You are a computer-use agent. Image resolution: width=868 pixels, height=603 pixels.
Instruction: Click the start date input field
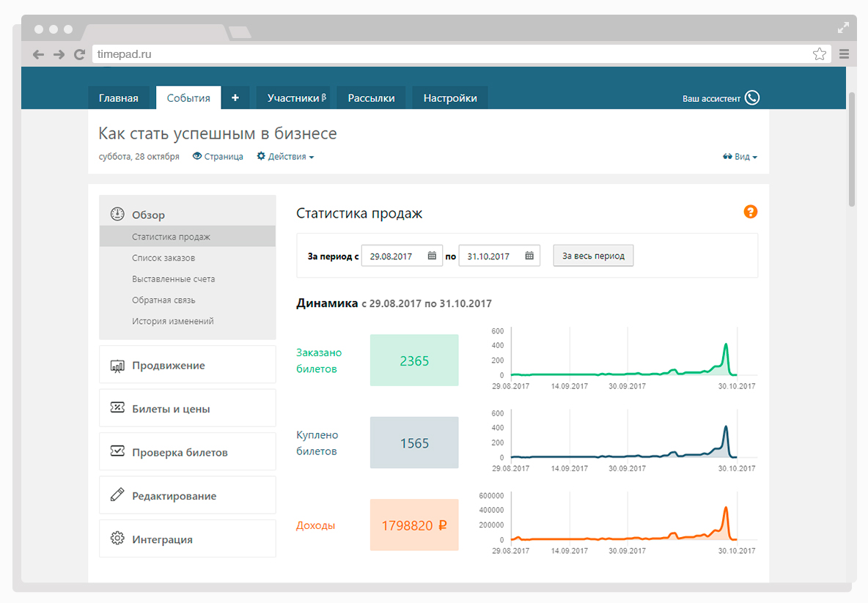coord(392,256)
